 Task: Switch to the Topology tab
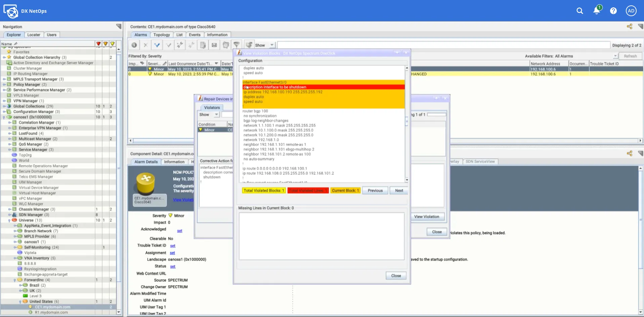[162, 35]
